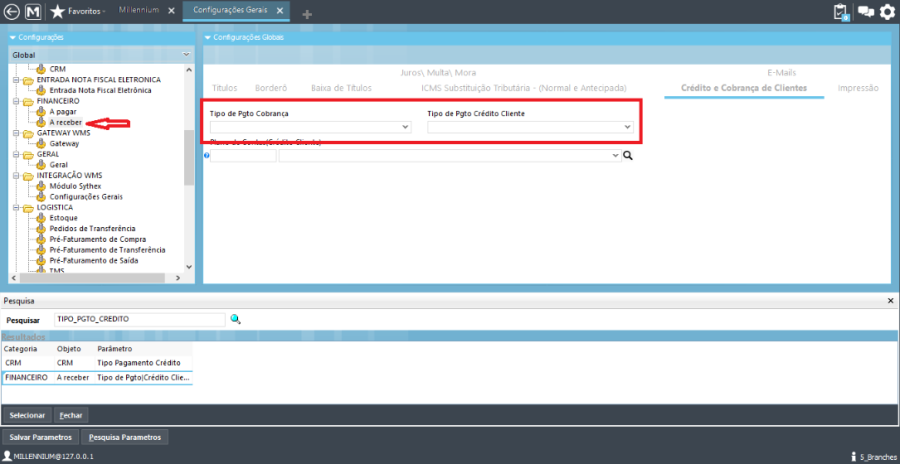900x464 pixels.
Task: Collapse the GERAL tree folder
Action: [16, 154]
